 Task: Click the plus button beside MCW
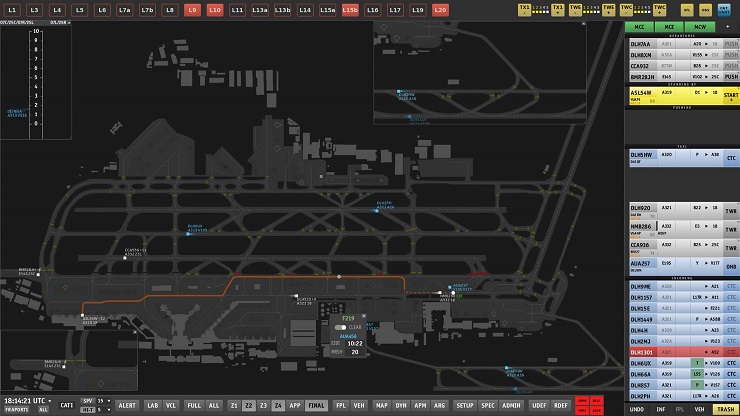[727, 28]
